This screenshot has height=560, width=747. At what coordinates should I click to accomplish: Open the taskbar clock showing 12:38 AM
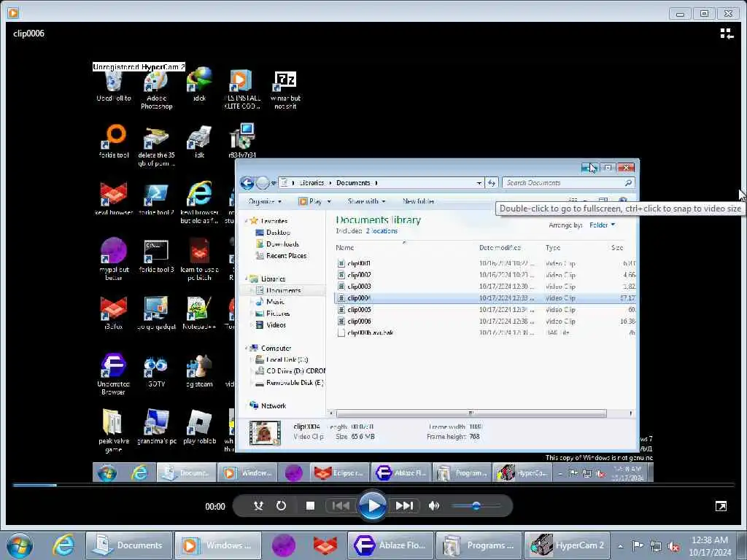[x=709, y=546]
